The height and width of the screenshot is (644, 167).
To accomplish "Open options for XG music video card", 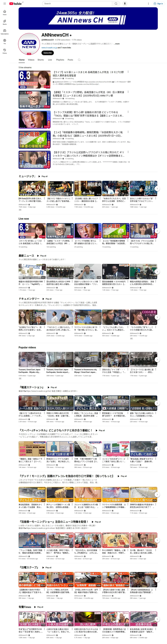I will click(x=44, y=199).
